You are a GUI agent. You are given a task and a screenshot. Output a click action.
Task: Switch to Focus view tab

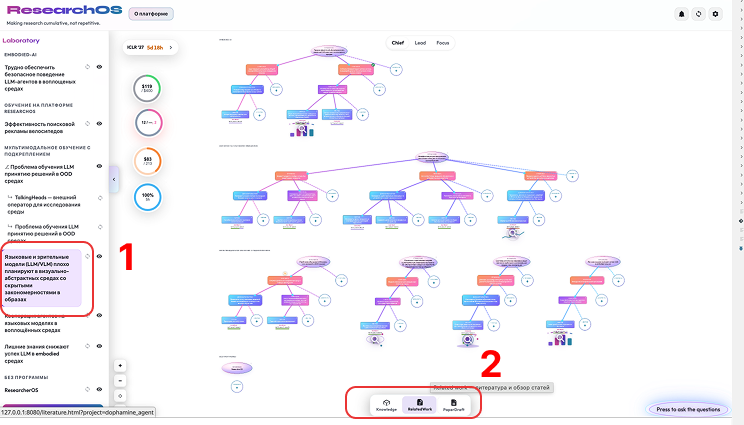[x=443, y=43]
